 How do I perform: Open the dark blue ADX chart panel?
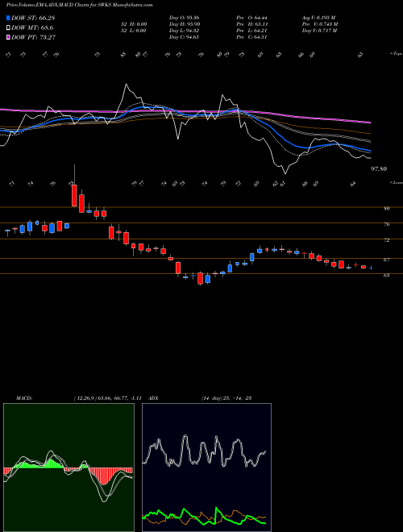tap(206, 468)
